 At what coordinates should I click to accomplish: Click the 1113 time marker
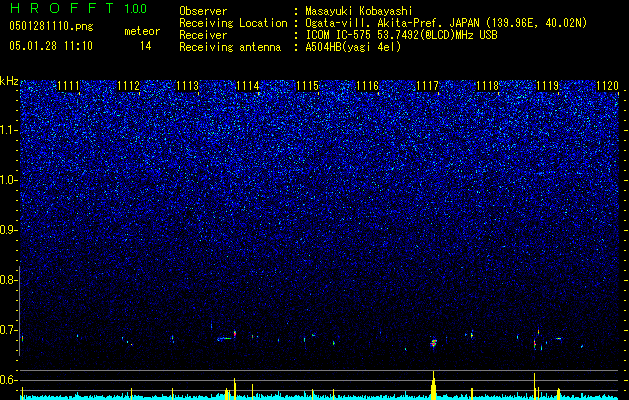(188, 86)
